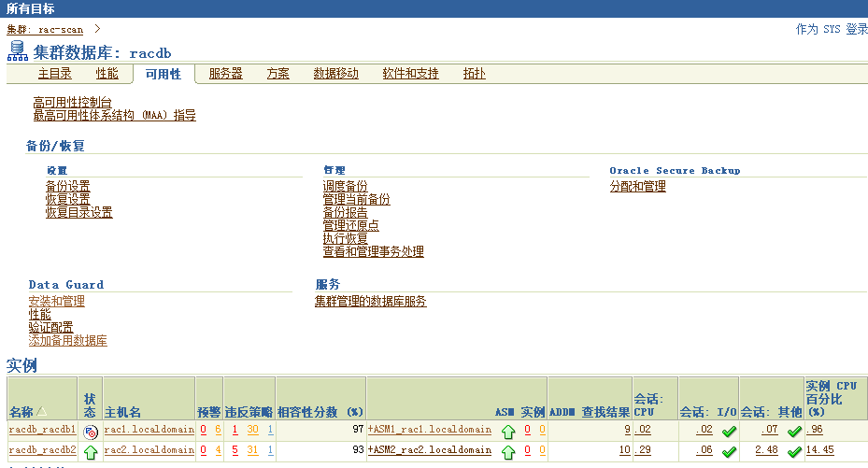The height and width of the screenshot is (468, 868).
Task: Go to the 软件和支持 tab
Action: pos(411,73)
